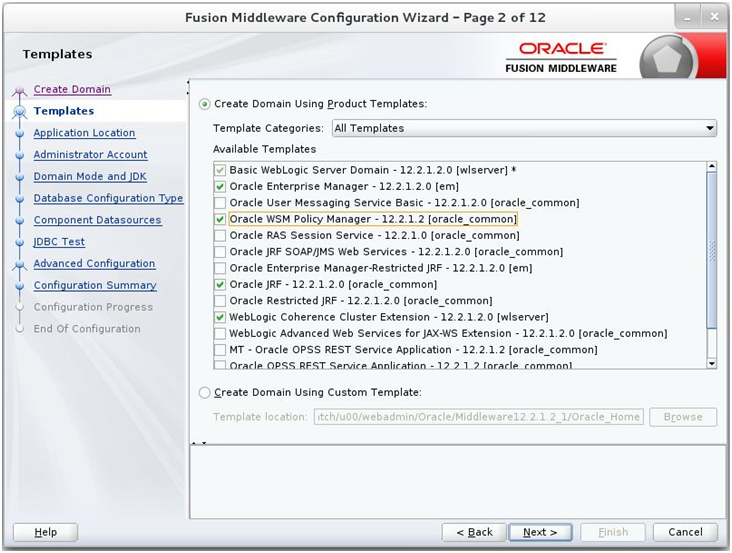
Task: Click the Back button
Action: tap(474, 532)
